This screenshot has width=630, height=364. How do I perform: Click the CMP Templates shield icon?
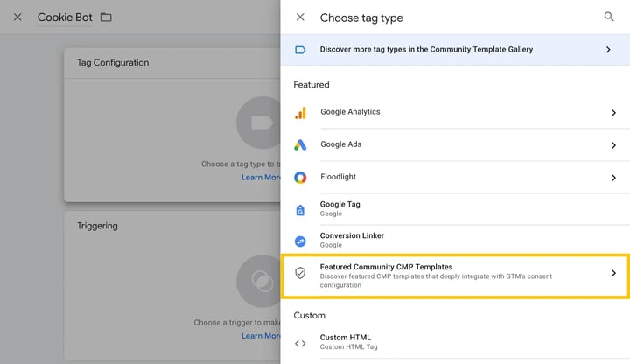point(300,273)
